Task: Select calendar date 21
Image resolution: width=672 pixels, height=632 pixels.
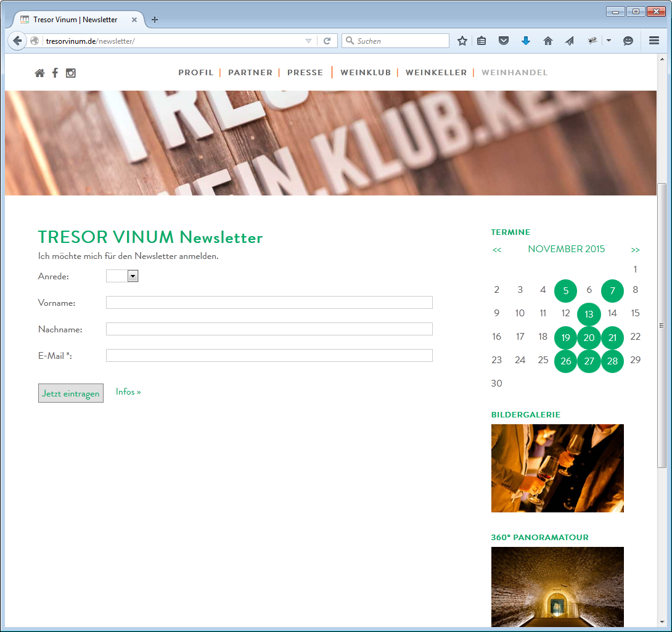Action: point(612,338)
